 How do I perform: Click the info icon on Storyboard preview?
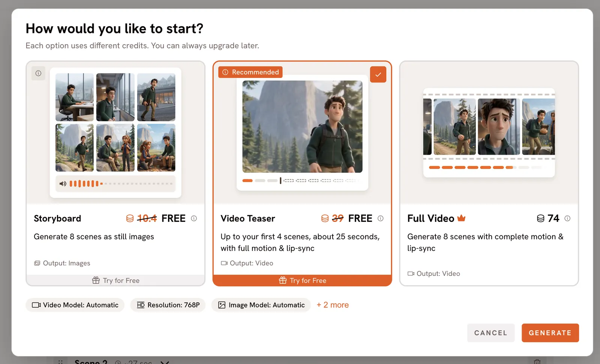[x=38, y=73]
